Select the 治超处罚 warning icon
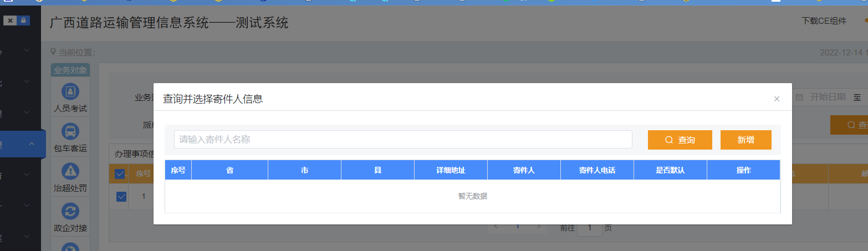The height and width of the screenshot is (251, 868). (x=70, y=171)
